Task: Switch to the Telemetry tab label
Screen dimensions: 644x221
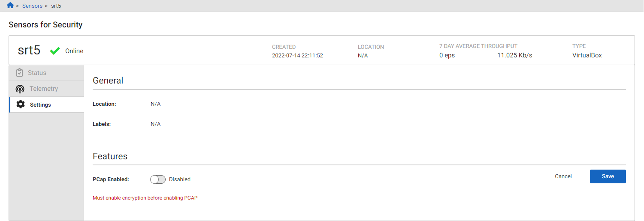Action: point(44,89)
